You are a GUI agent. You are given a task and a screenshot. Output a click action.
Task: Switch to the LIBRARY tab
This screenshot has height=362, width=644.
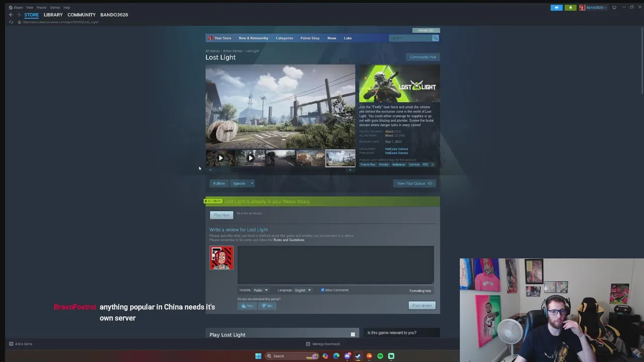click(x=53, y=15)
